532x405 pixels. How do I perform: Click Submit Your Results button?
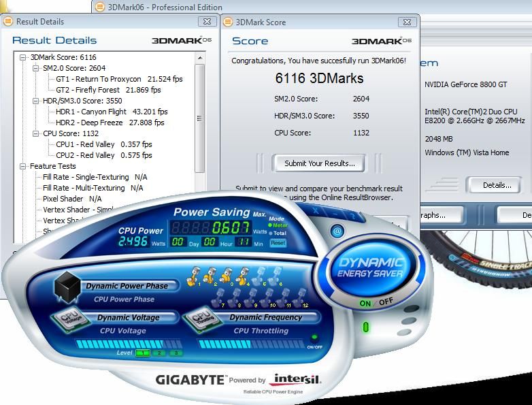point(319,163)
